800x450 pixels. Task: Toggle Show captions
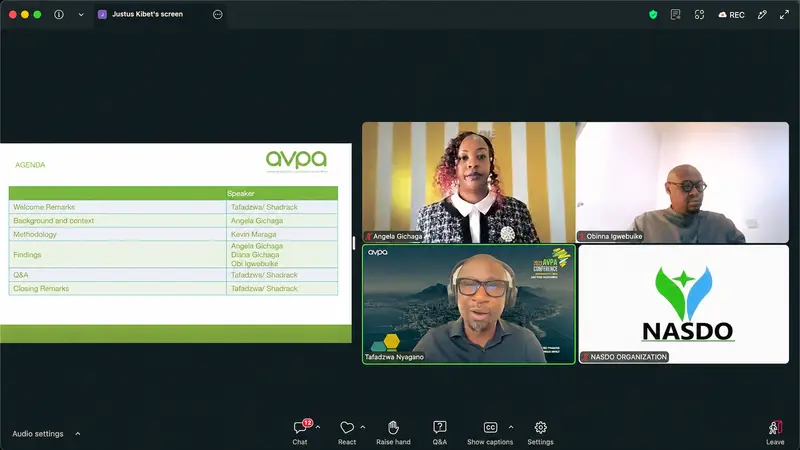tap(490, 433)
